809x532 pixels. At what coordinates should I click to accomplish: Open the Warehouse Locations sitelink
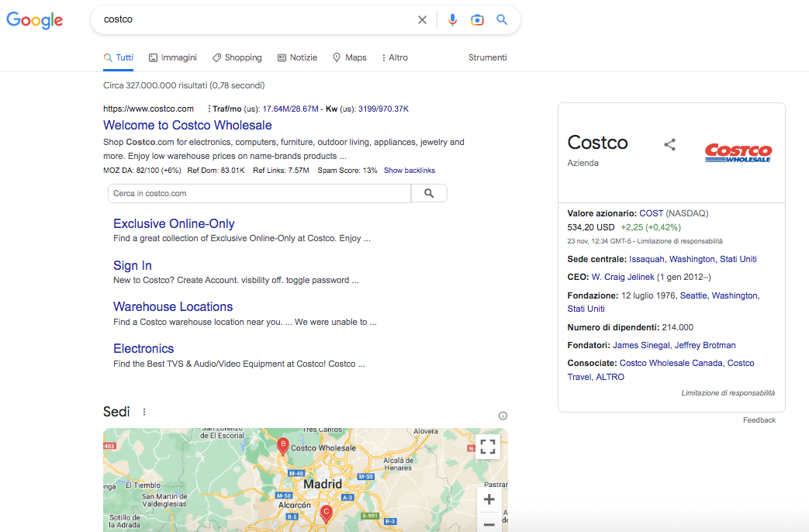coord(173,307)
